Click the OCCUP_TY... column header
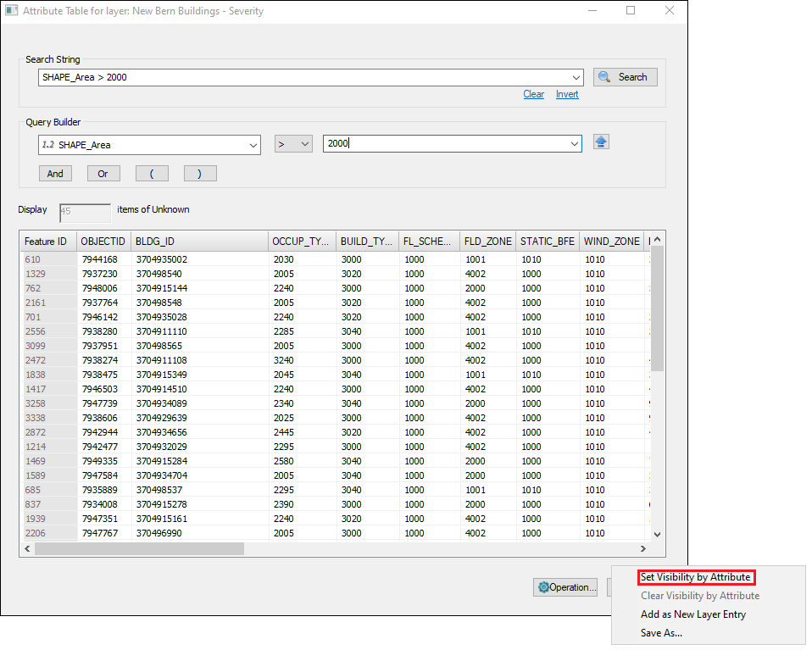 (302, 242)
